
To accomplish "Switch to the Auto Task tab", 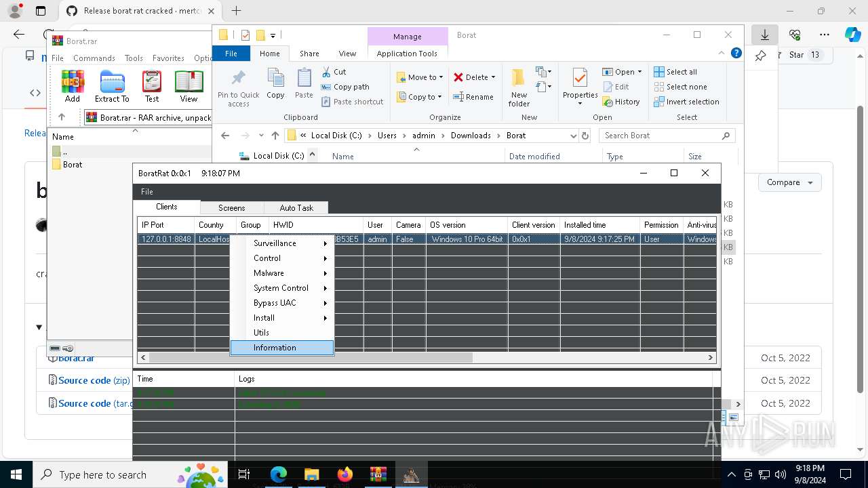I will pyautogui.click(x=296, y=208).
